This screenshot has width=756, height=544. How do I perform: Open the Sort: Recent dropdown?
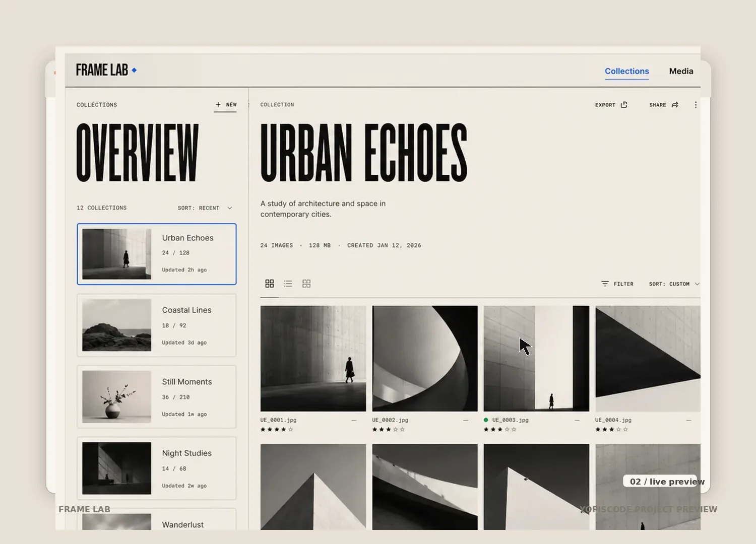click(205, 208)
